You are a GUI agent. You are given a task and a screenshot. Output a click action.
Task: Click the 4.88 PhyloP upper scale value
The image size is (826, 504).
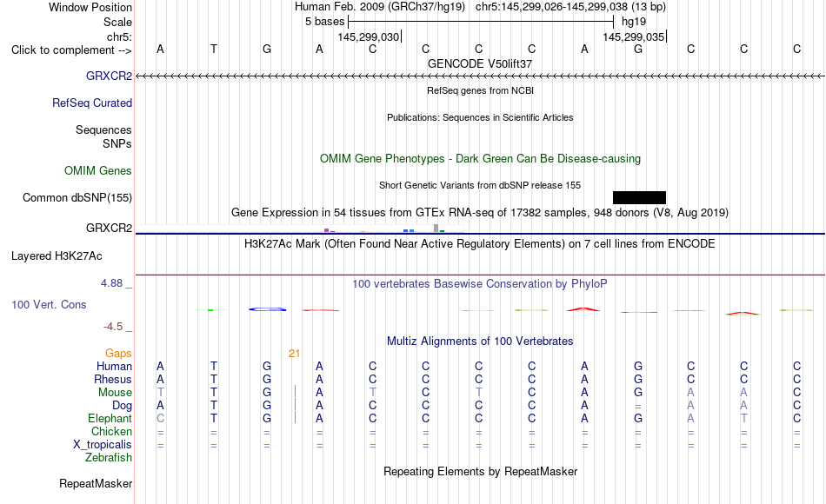pyautogui.click(x=111, y=283)
